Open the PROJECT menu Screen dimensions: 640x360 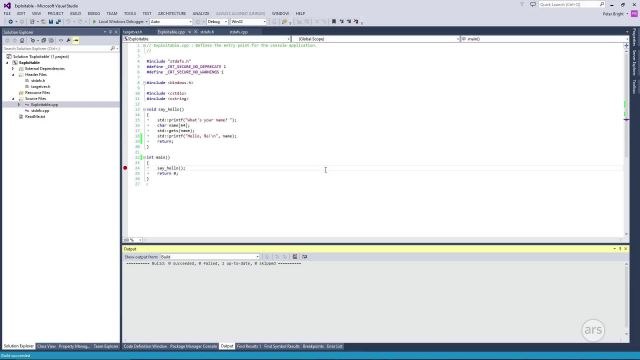click(x=56, y=13)
